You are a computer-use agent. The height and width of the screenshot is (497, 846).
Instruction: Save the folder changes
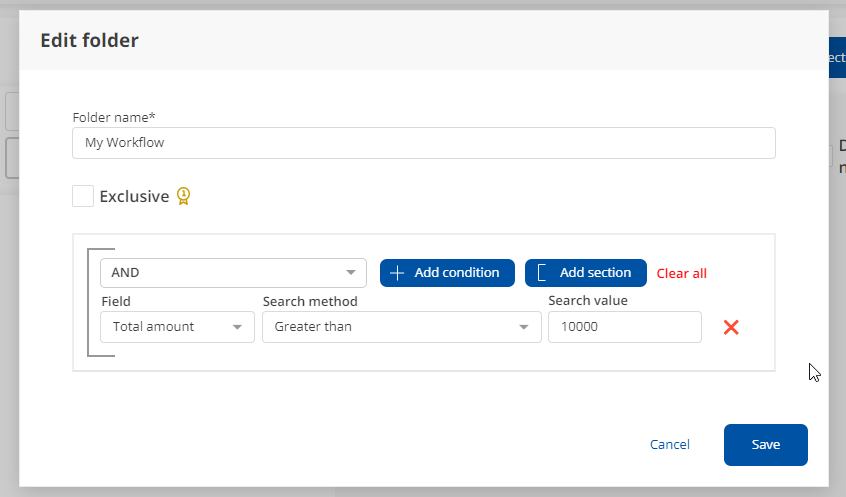tap(765, 445)
